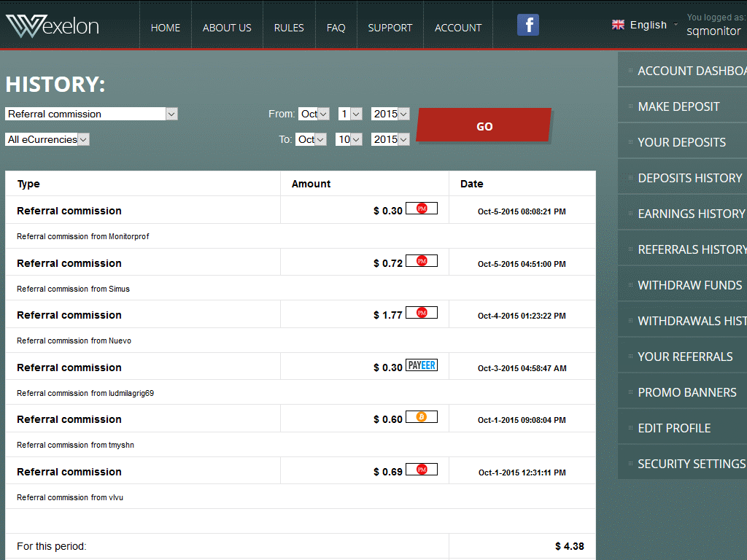Open Withdraw Funds in sidebar

click(689, 285)
